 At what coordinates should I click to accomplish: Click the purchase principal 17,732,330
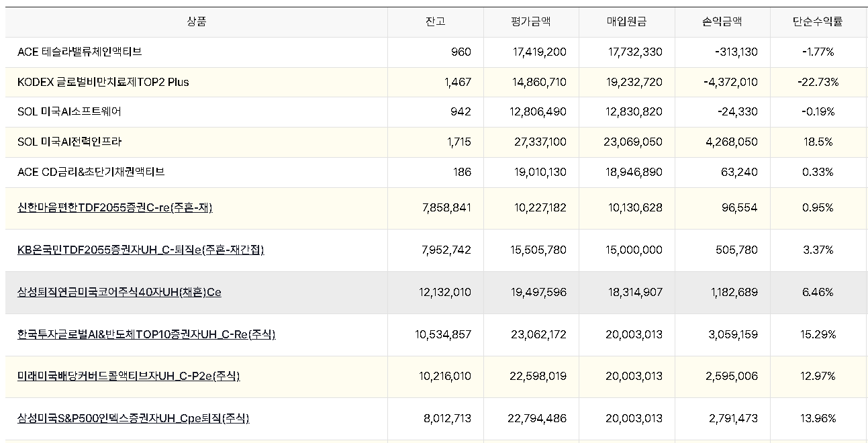635,52
